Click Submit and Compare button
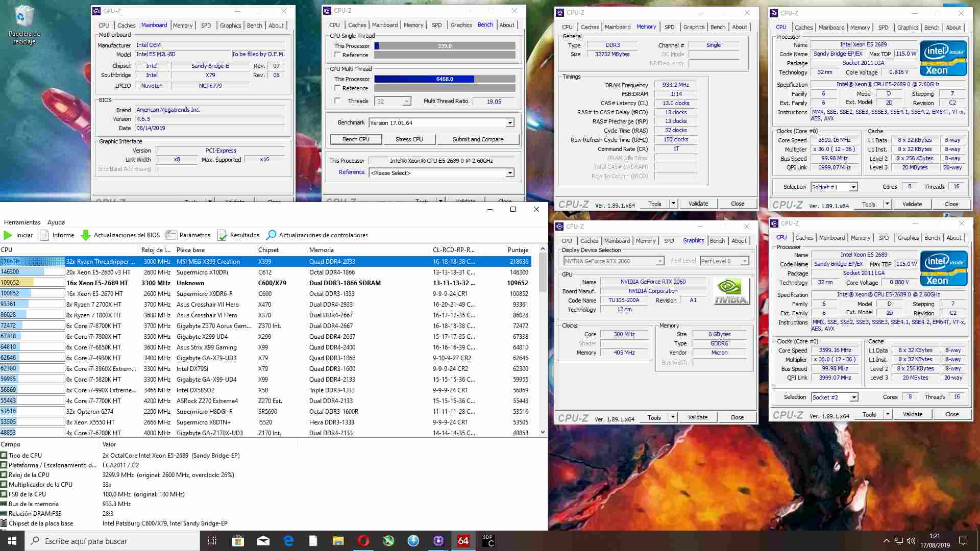Viewport: 980px width, 551px height. (478, 139)
